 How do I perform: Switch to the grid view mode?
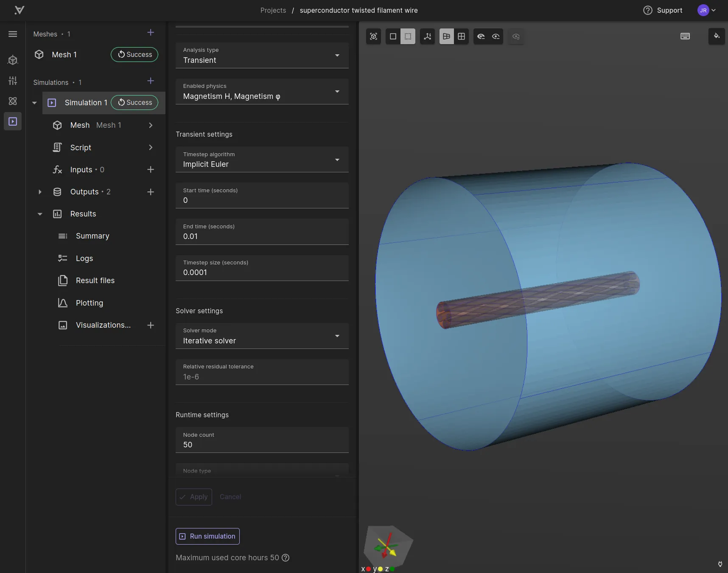tap(461, 37)
